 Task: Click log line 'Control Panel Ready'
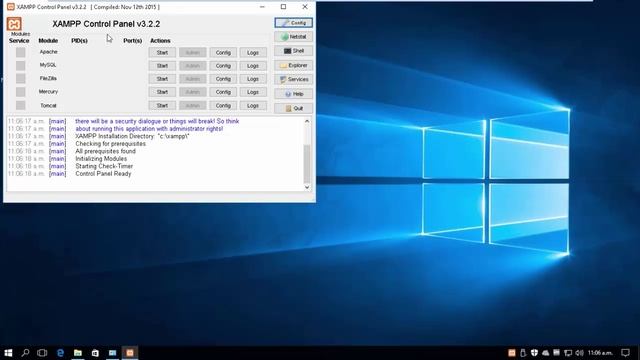103,174
